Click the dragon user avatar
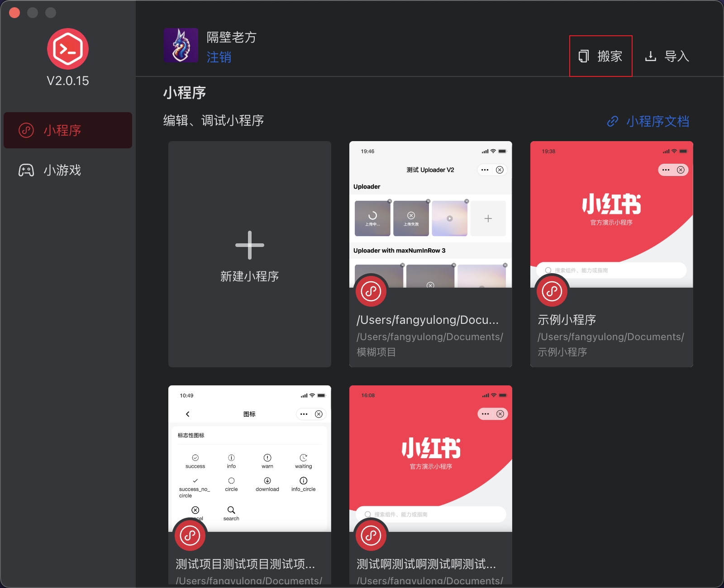 pos(181,45)
